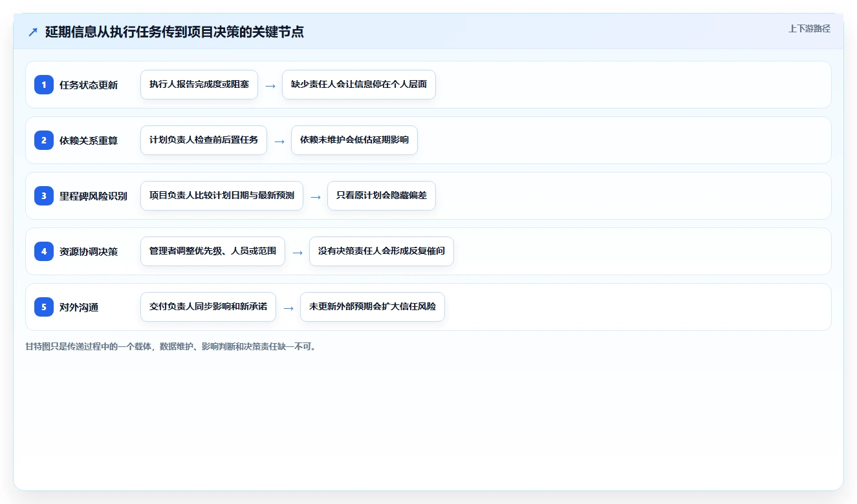Click the 未更新外部预期会扩大信任风险 box

click(x=373, y=307)
